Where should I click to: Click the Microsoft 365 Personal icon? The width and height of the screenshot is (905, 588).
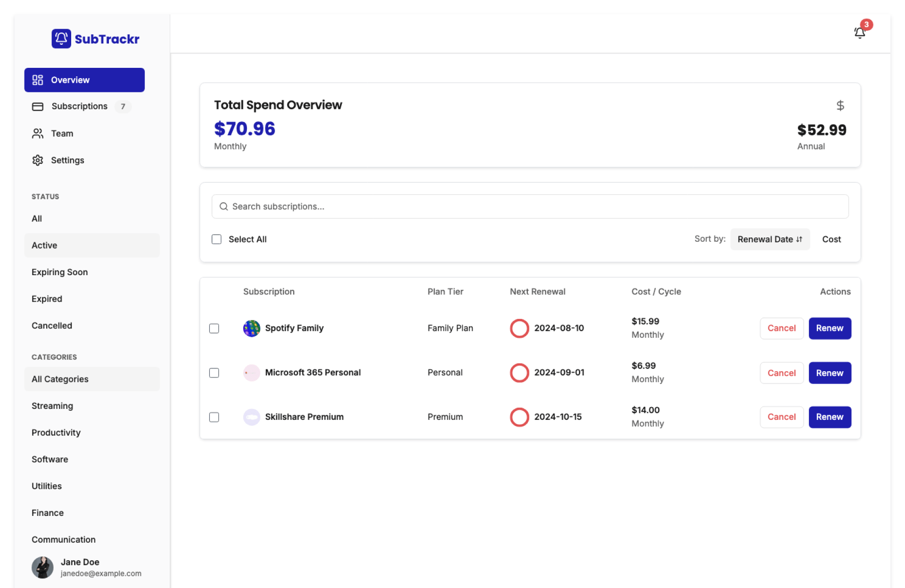click(x=251, y=373)
